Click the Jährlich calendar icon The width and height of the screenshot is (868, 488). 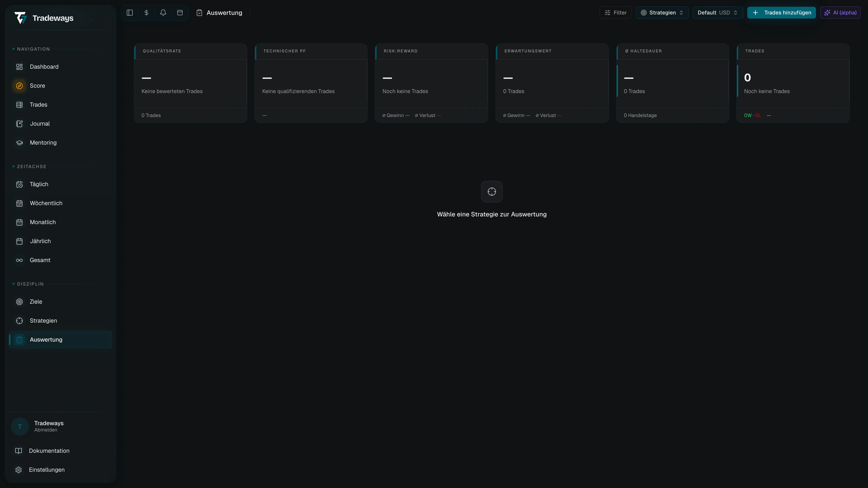19,241
